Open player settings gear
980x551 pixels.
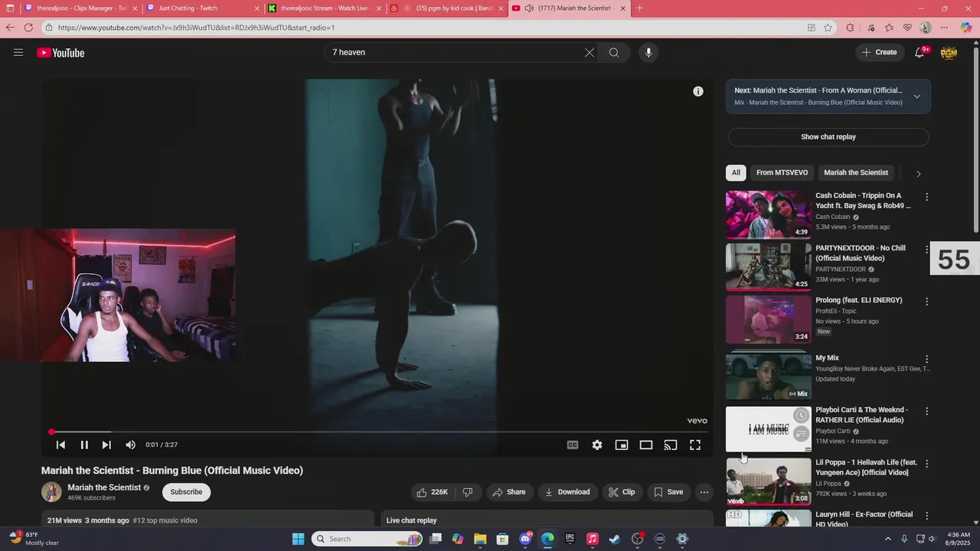click(597, 445)
